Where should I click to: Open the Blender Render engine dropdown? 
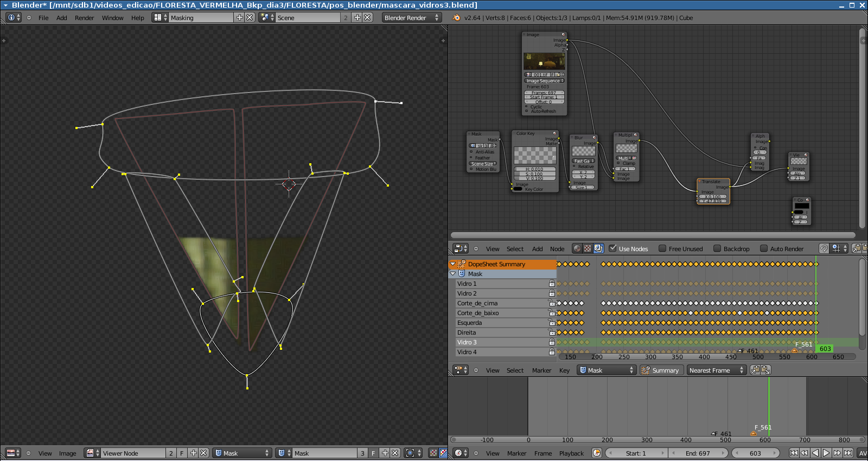click(411, 18)
